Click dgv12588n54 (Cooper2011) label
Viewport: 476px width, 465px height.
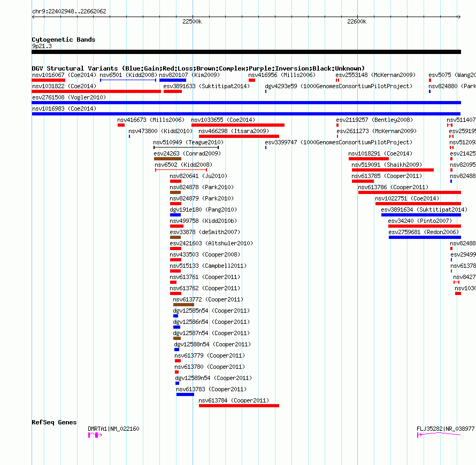click(212, 344)
